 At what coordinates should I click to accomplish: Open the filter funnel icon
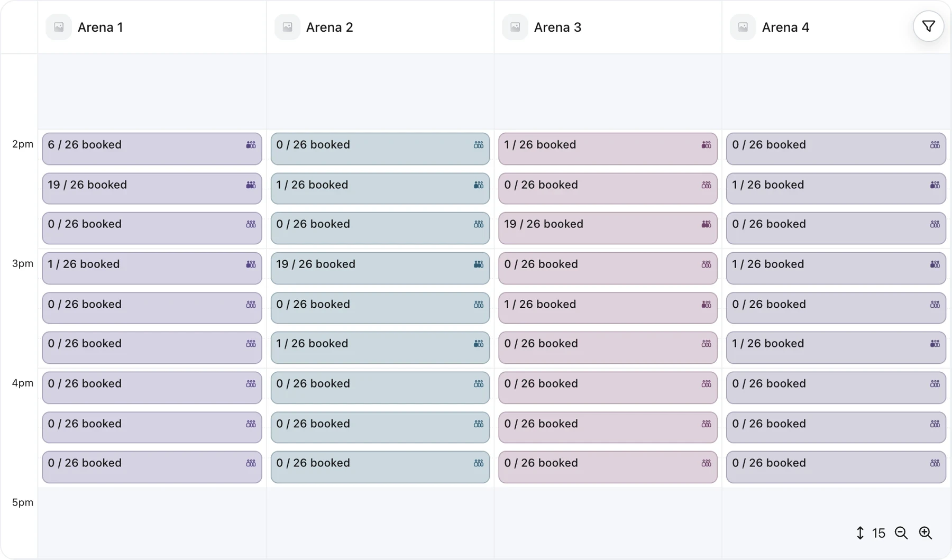[928, 26]
